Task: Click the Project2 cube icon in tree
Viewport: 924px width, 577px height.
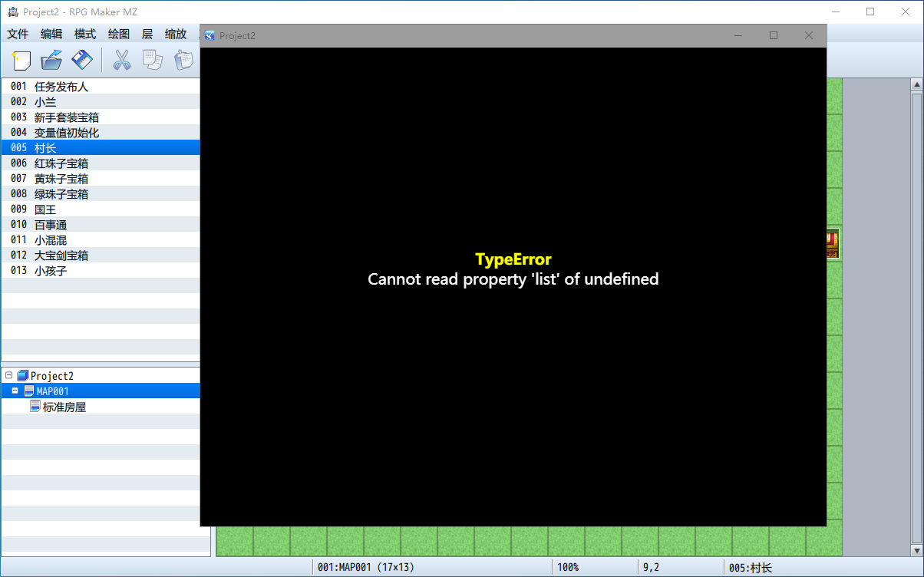Action: point(22,376)
